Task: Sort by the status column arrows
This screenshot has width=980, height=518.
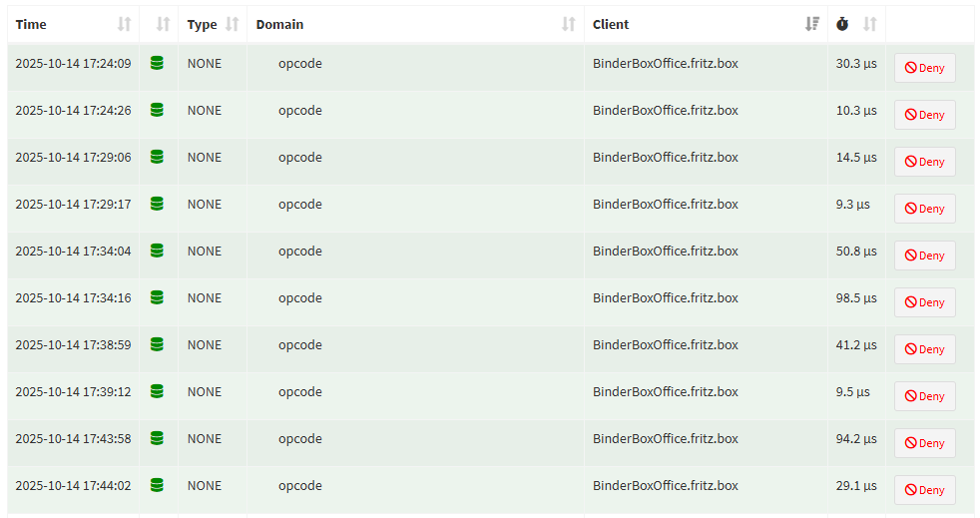Action: tap(164, 24)
